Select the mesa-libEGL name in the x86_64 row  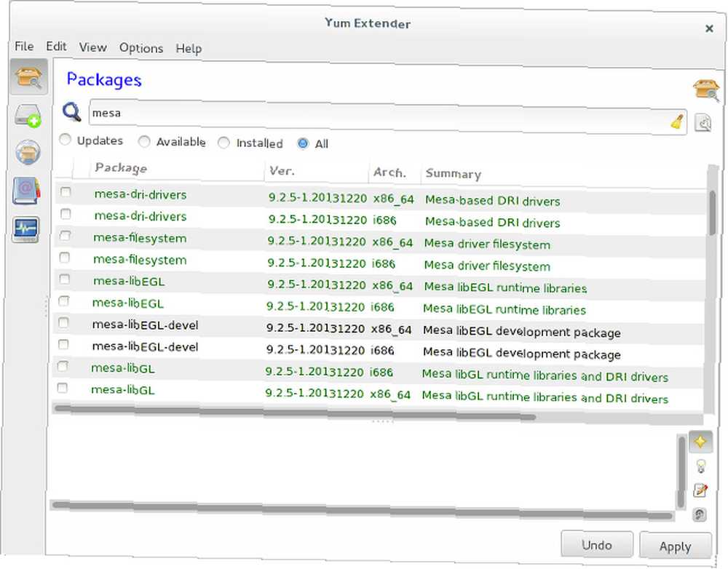pyautogui.click(x=129, y=282)
